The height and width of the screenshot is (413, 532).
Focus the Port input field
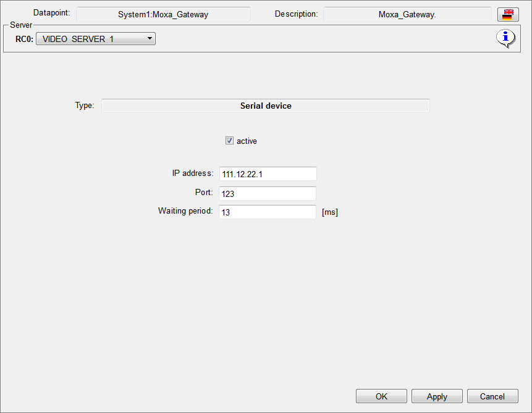(x=268, y=193)
